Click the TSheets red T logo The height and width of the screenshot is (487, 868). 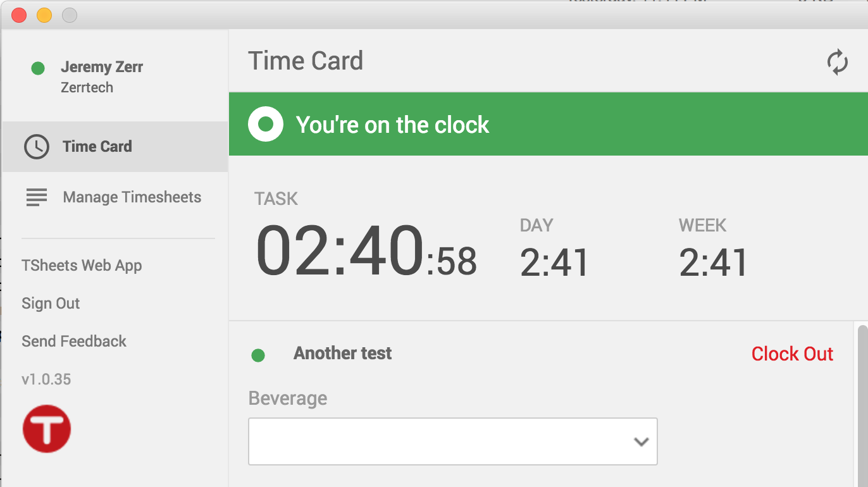tap(46, 428)
